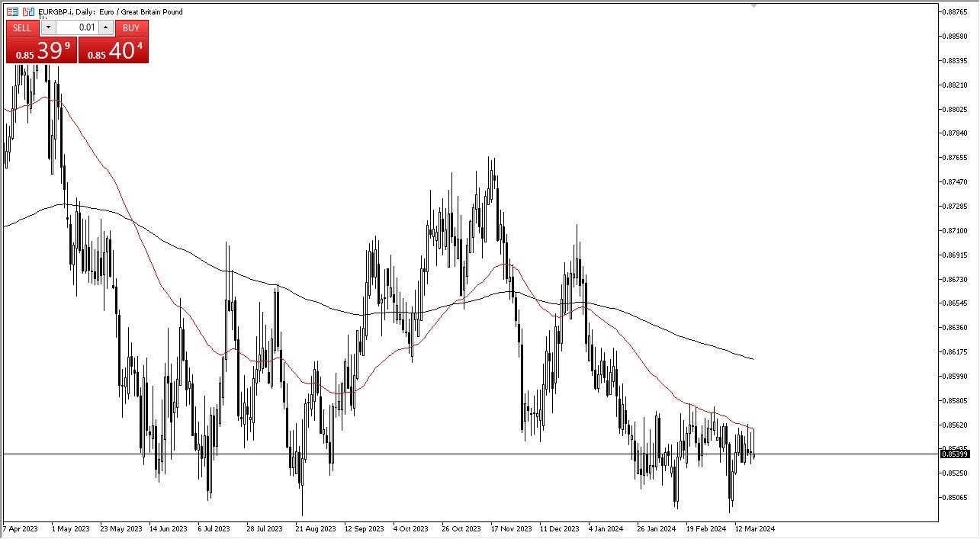This screenshot has height=539, width=980.
Task: Open the Depth of Market icon
Action: [x=12, y=11]
